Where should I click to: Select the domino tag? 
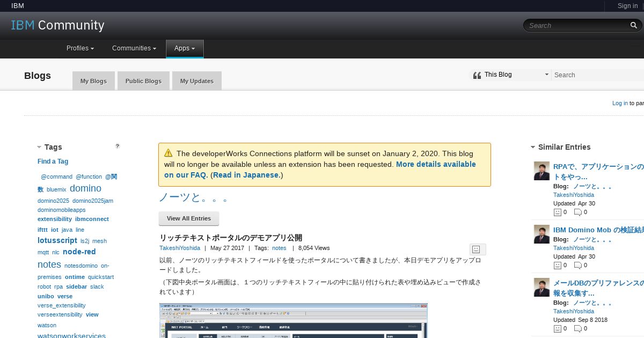tap(85, 188)
